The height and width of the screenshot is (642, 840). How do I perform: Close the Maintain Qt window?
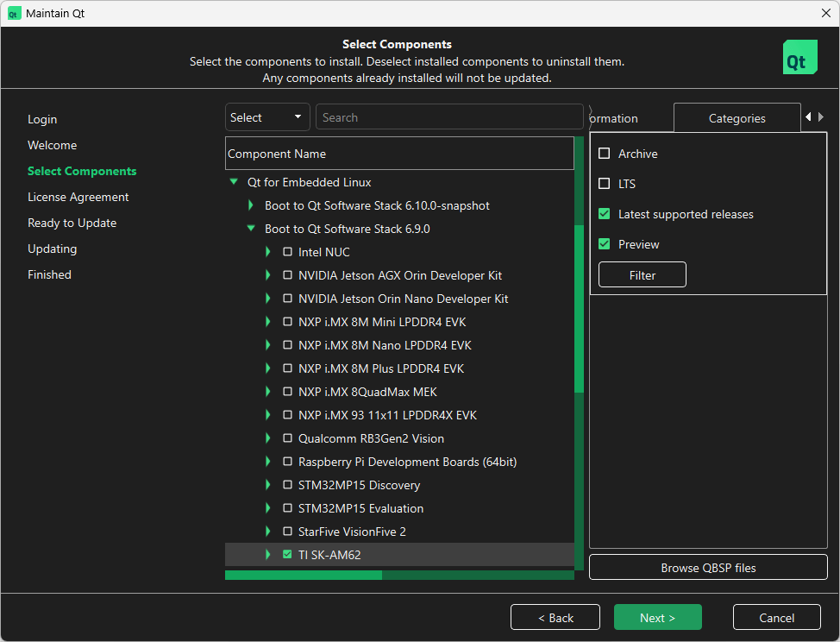point(825,14)
